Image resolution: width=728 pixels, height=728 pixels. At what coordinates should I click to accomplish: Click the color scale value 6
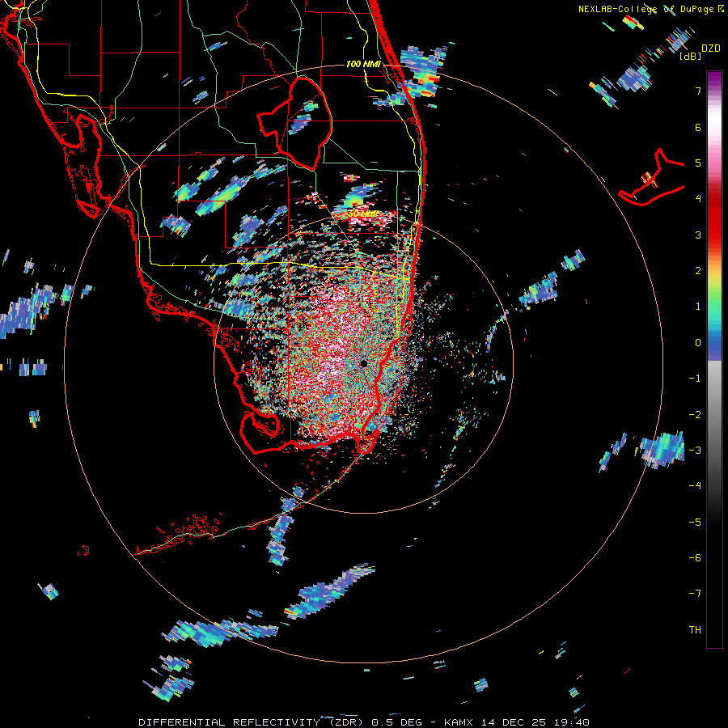pos(698,127)
